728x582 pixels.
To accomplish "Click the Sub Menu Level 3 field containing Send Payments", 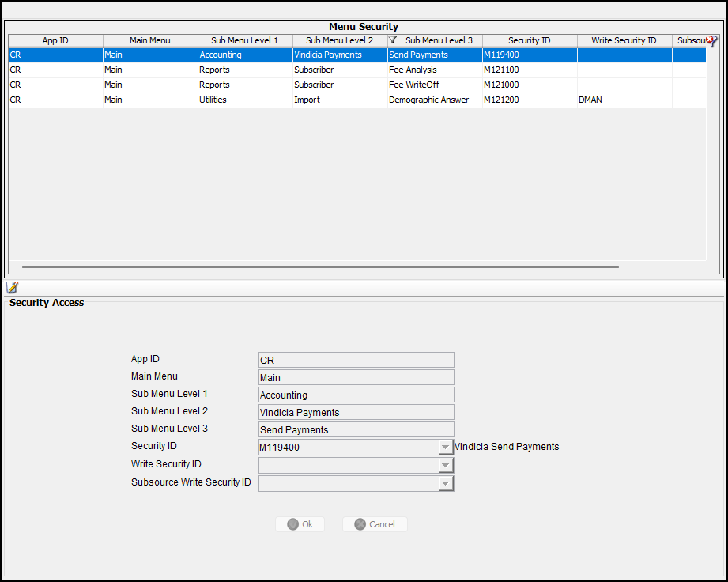I will point(356,430).
